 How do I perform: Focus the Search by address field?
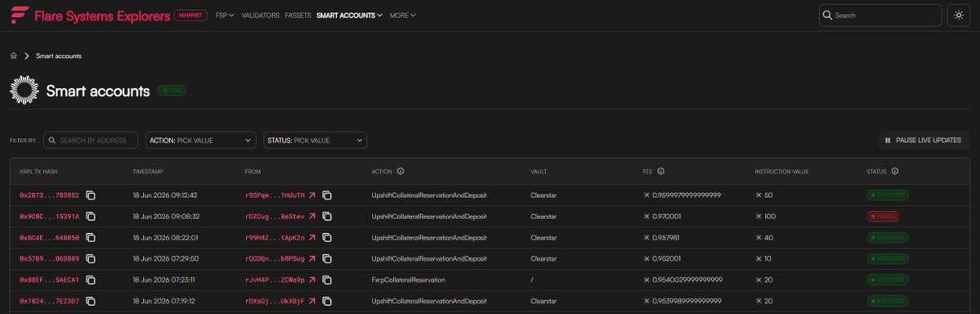[x=92, y=140]
